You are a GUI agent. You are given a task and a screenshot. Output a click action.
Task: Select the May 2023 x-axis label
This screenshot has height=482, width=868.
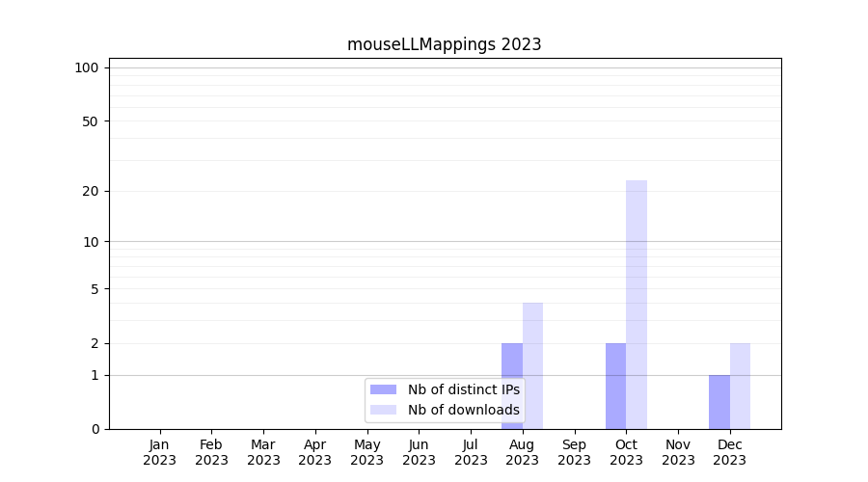(366, 452)
